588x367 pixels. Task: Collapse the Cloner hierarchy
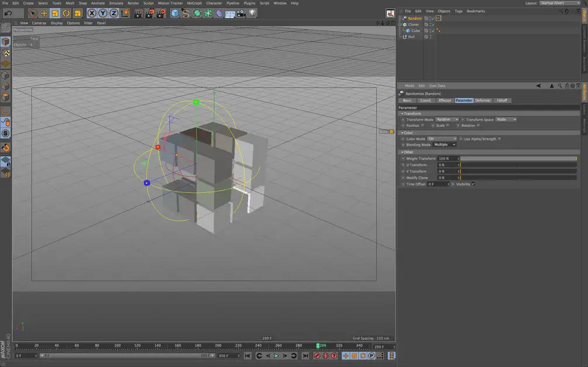400,25
